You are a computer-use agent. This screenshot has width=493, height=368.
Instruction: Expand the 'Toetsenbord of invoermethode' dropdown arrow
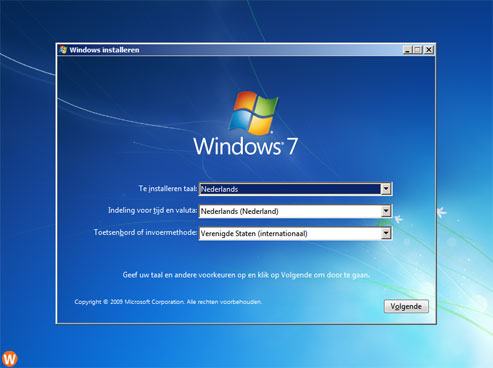386,233
